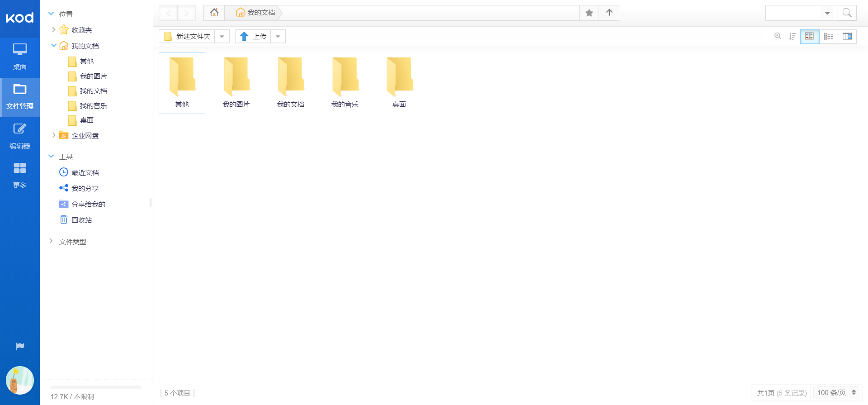Click the 5 个项目 status text
Viewport: 868px width, 405px height.
[177, 393]
